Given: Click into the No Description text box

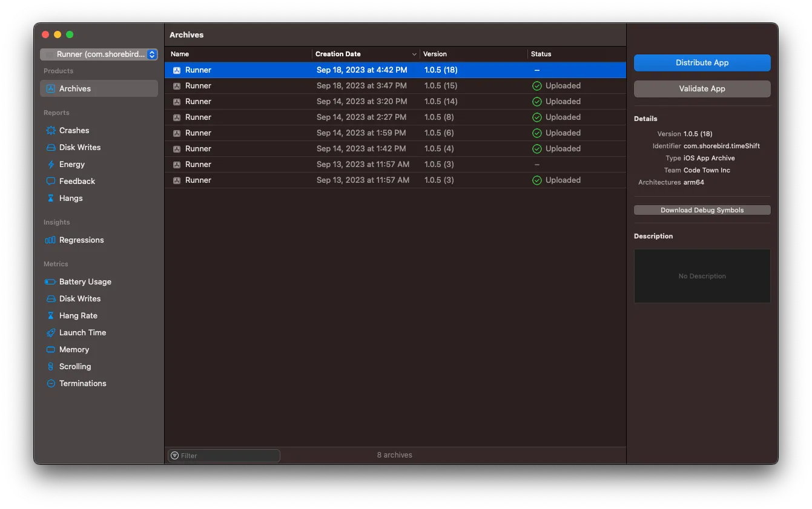Looking at the screenshot, I should click(x=702, y=276).
